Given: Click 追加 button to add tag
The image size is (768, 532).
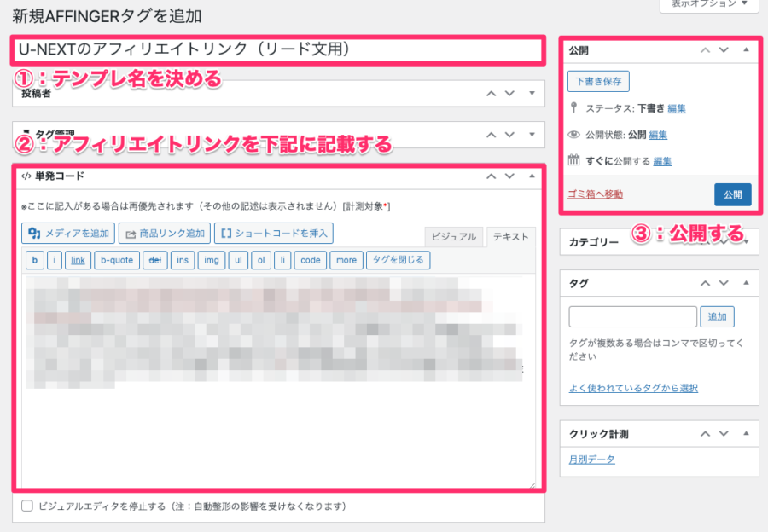Looking at the screenshot, I should [x=717, y=316].
